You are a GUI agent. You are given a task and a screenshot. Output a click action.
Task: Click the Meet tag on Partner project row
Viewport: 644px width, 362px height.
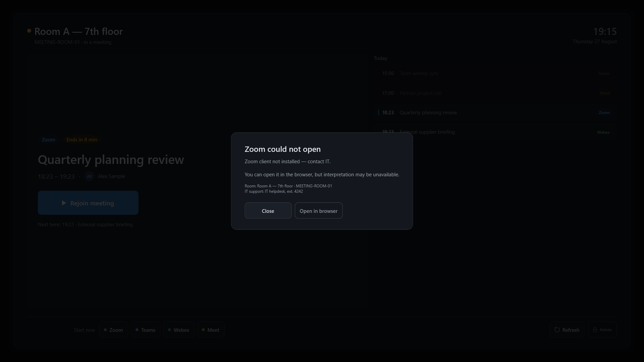[x=605, y=93]
